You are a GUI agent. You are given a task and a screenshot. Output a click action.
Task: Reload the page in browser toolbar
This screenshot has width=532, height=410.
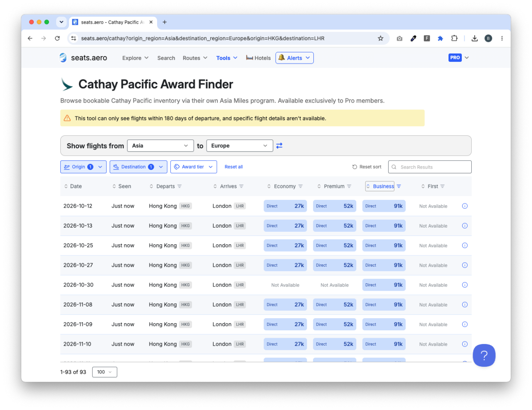click(x=57, y=38)
